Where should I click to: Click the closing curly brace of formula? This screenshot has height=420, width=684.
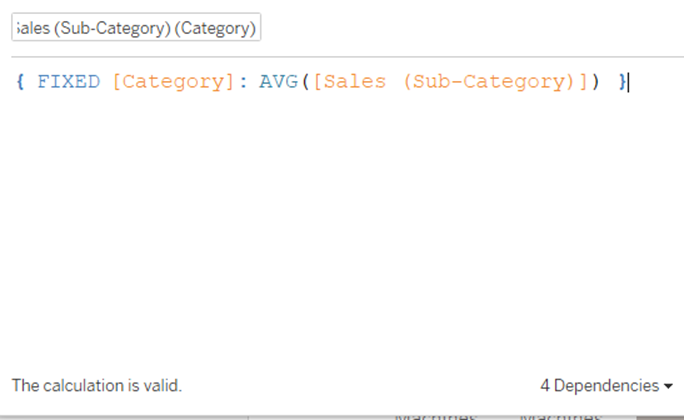point(622,82)
